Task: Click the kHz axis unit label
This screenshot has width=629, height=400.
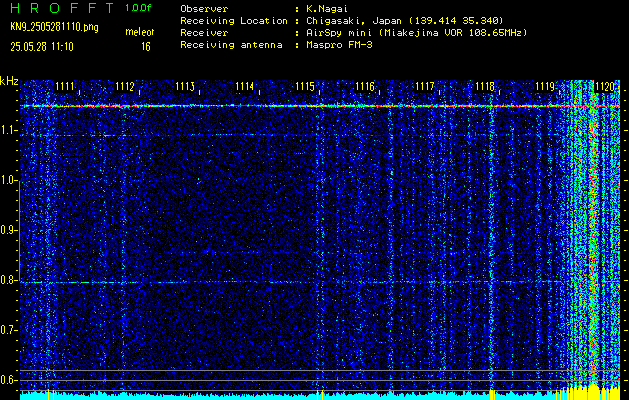Action: pos(9,81)
